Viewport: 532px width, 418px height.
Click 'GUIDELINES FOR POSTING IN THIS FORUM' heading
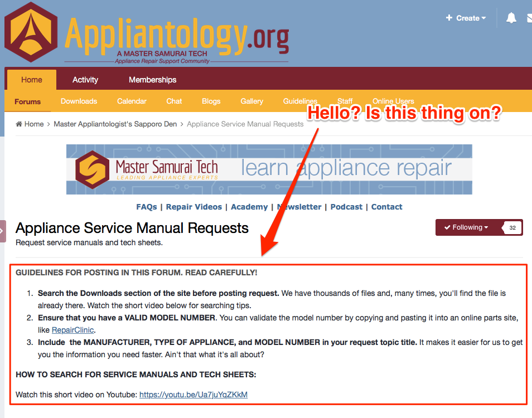click(137, 273)
